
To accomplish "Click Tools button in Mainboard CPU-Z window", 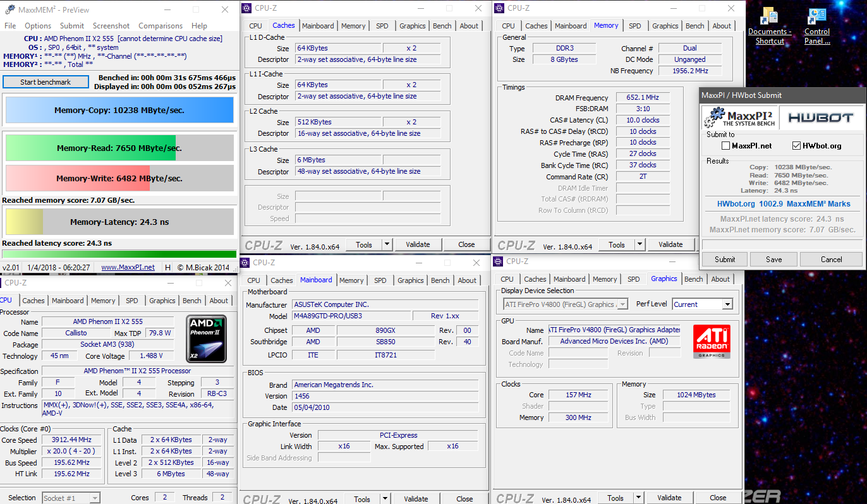I will point(362,499).
